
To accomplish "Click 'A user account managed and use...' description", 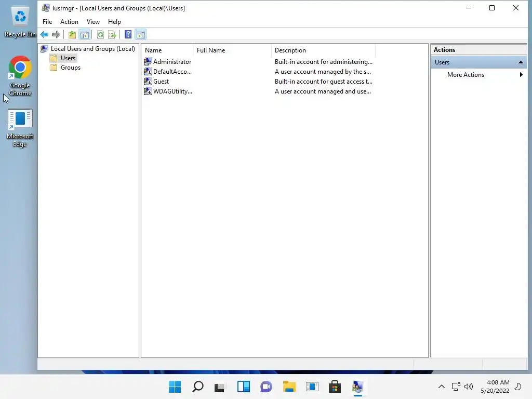I will coord(323,91).
